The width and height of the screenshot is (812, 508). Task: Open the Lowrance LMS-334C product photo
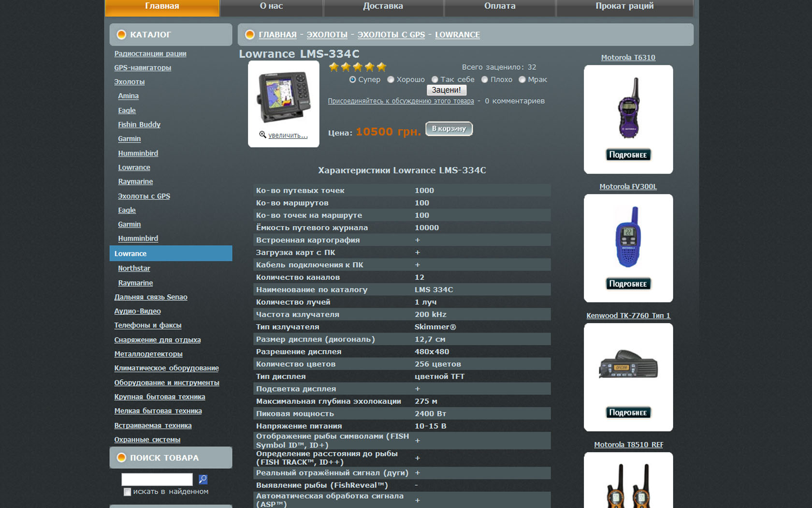coord(284,98)
